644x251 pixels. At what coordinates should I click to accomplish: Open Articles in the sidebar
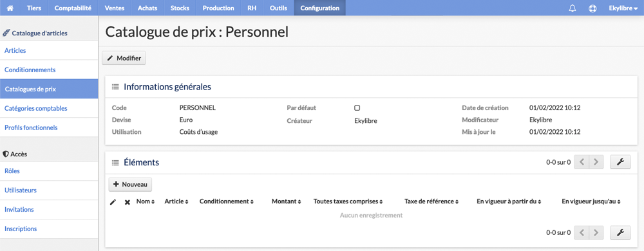click(49, 50)
